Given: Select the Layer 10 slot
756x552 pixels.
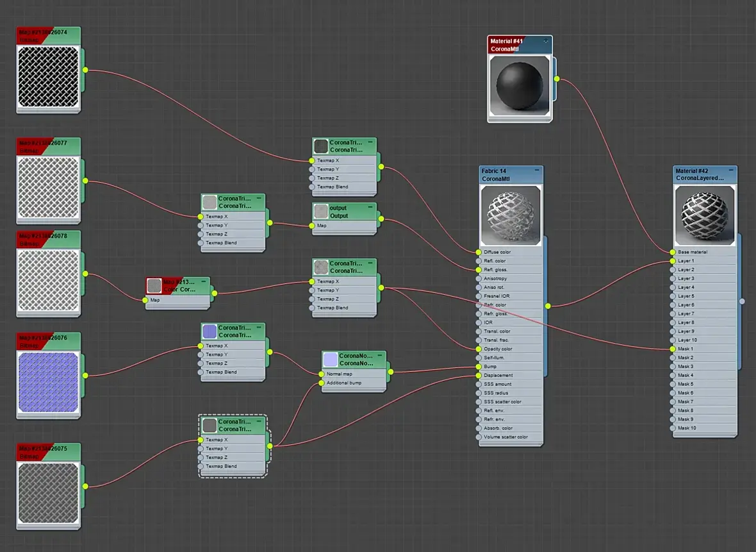Looking at the screenshot, I should 704,340.
